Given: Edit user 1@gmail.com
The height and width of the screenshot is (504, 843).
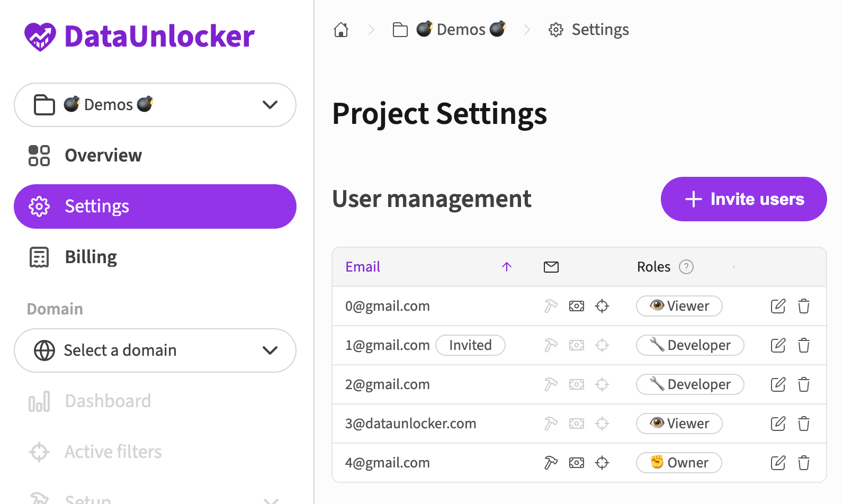Looking at the screenshot, I should [x=778, y=345].
